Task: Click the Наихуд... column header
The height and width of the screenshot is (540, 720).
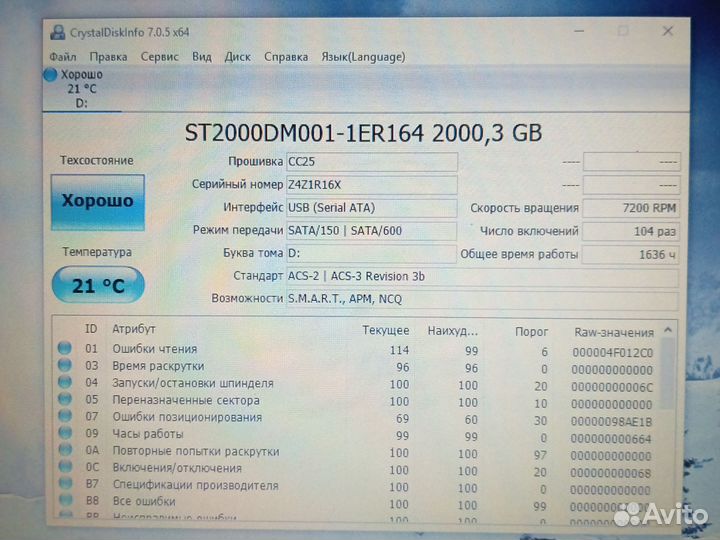Action: pos(453,331)
